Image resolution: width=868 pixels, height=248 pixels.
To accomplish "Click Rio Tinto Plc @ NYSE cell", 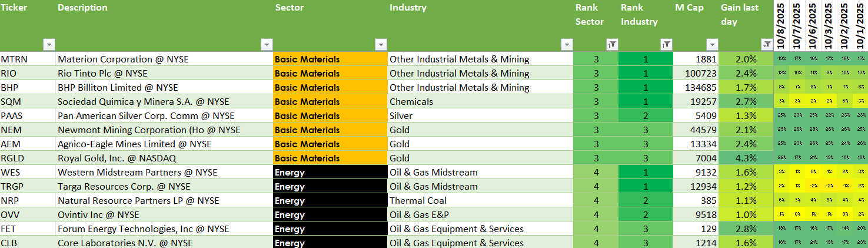I will click(164, 73).
